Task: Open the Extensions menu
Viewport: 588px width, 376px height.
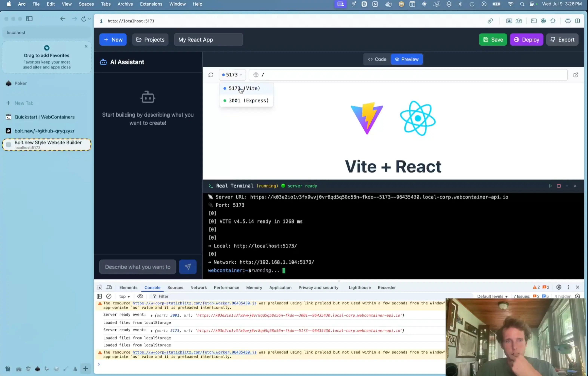Action: (151, 4)
